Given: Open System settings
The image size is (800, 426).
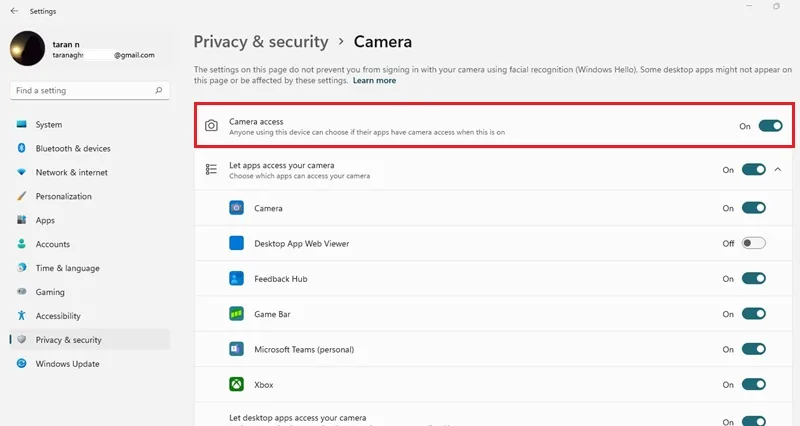Looking at the screenshot, I should pyautogui.click(x=89, y=124).
